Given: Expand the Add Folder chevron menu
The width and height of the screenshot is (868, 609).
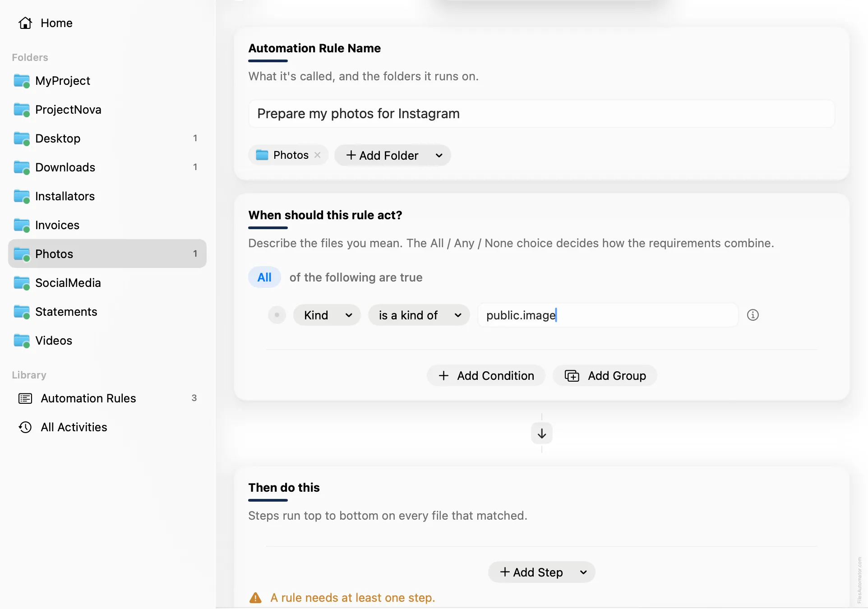Looking at the screenshot, I should tap(439, 156).
